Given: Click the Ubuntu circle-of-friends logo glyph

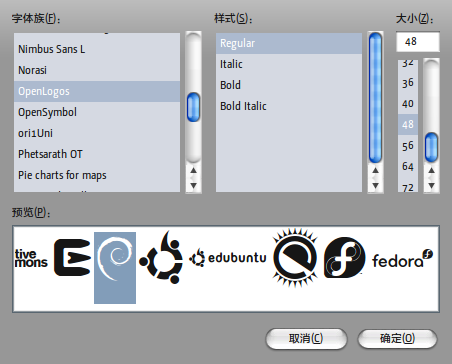Looking at the screenshot, I should tap(162, 257).
